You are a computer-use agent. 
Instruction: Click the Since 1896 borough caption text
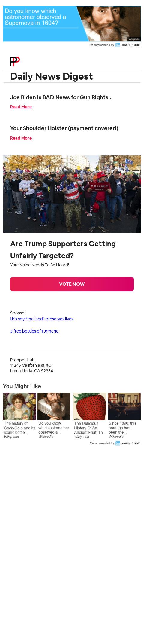123,428
